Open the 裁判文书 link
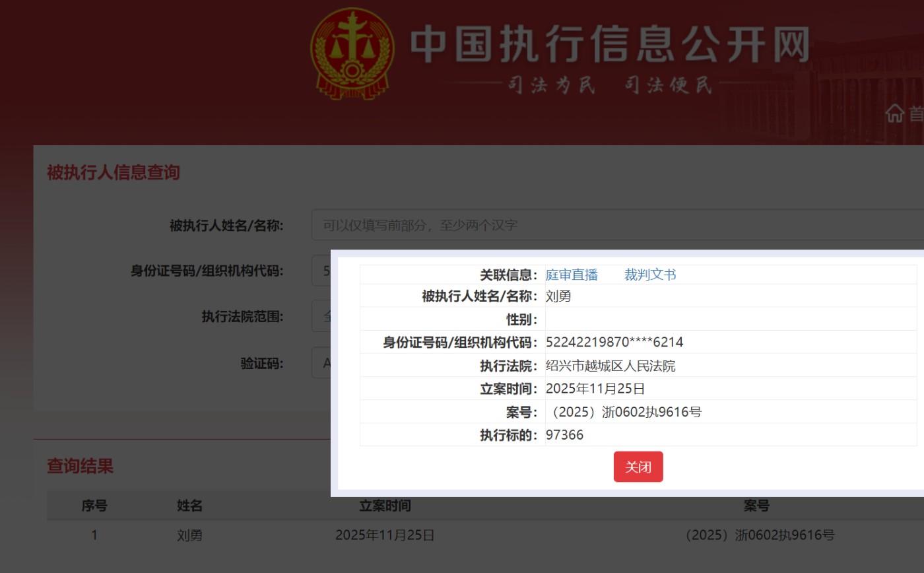The width and height of the screenshot is (924, 573). [650, 275]
